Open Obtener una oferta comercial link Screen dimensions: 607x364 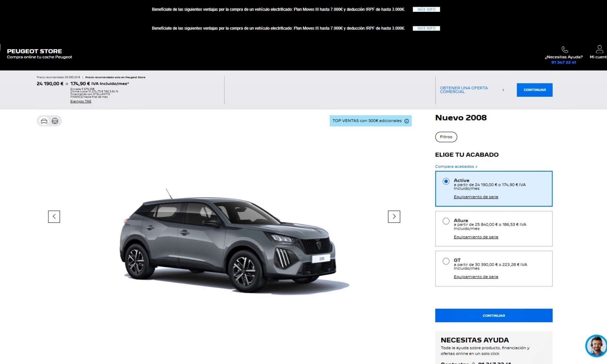pos(464,90)
